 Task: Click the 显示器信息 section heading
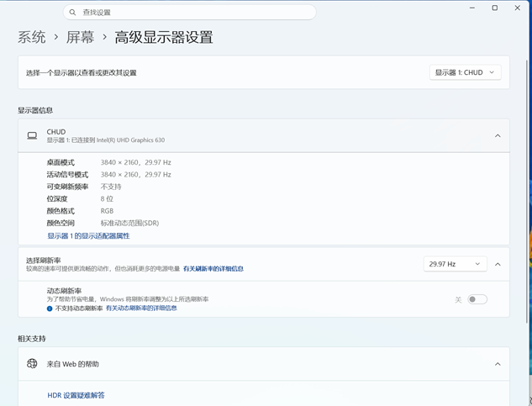coord(35,110)
